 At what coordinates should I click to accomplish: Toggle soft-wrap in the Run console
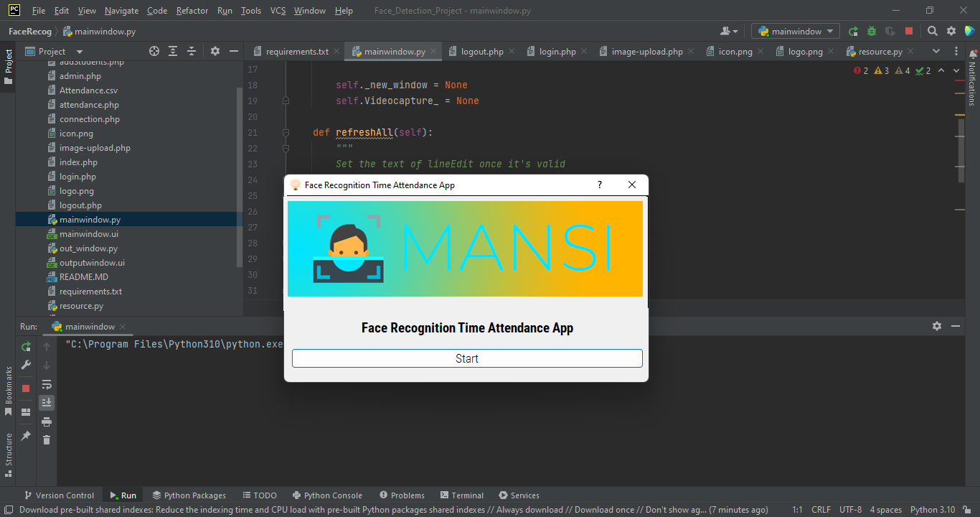47,384
